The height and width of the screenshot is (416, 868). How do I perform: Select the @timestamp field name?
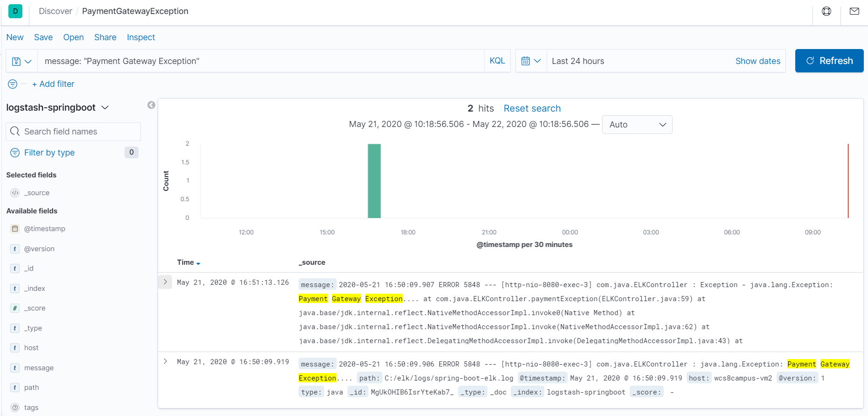click(45, 229)
